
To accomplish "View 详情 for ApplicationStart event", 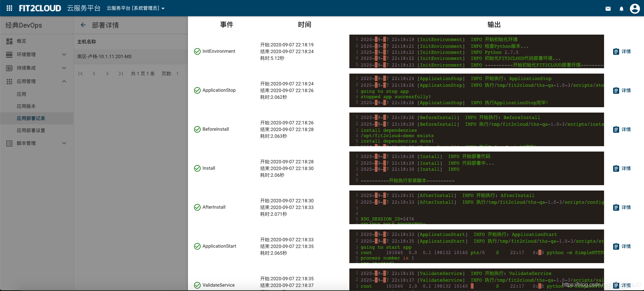I will [x=622, y=246].
